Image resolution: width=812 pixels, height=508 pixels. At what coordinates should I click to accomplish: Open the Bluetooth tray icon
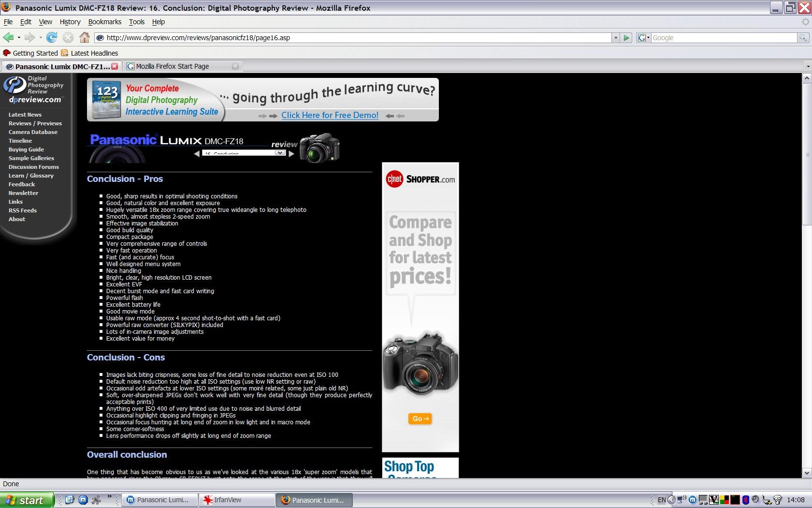coord(746,500)
